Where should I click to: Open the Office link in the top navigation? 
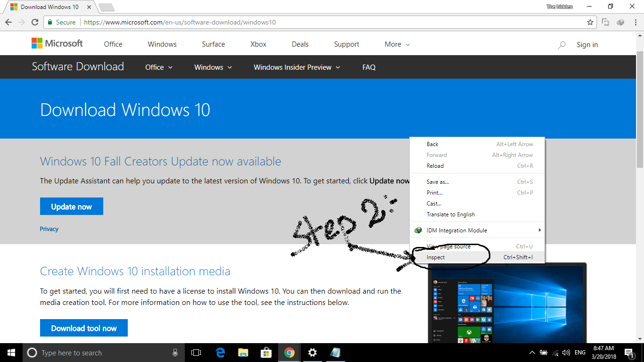(x=113, y=44)
